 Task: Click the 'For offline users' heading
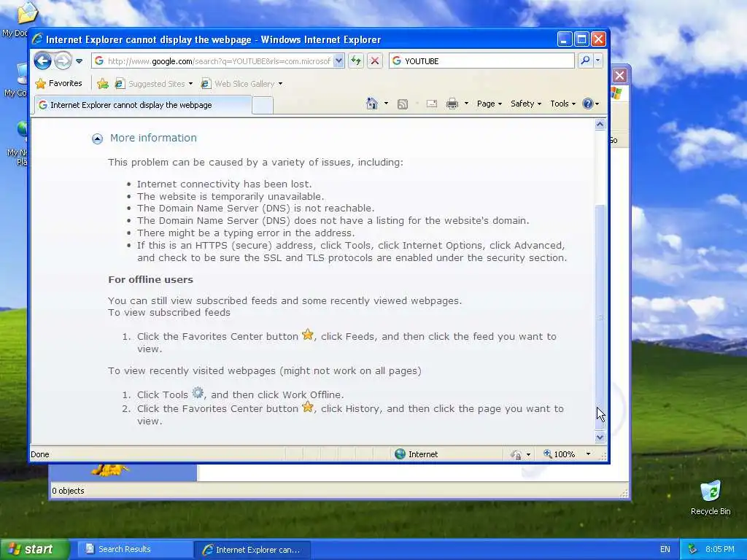[150, 279]
